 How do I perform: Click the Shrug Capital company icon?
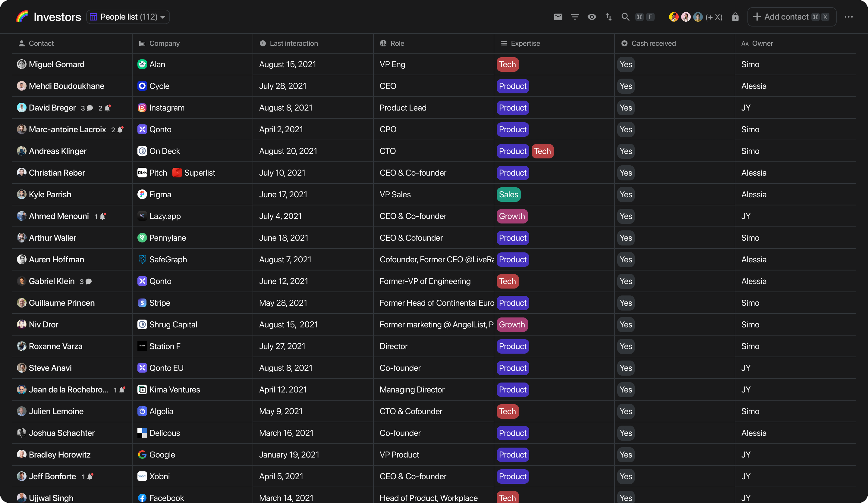click(x=142, y=325)
